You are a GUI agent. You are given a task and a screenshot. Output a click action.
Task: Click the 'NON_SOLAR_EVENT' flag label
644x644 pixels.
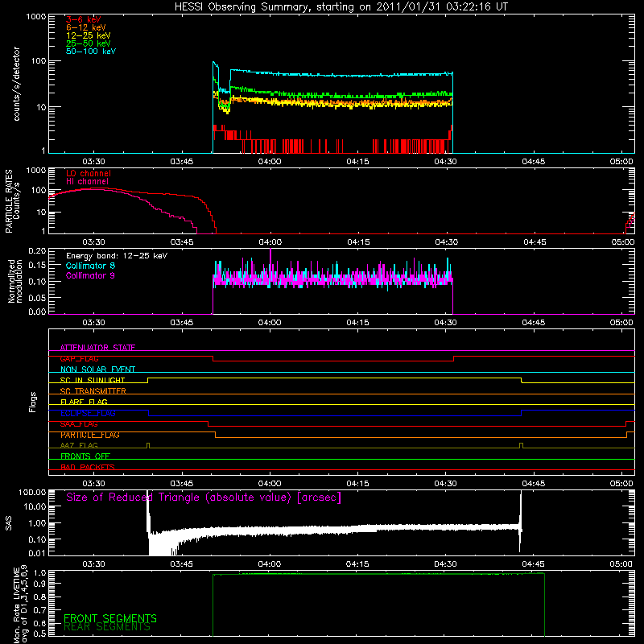point(97,369)
